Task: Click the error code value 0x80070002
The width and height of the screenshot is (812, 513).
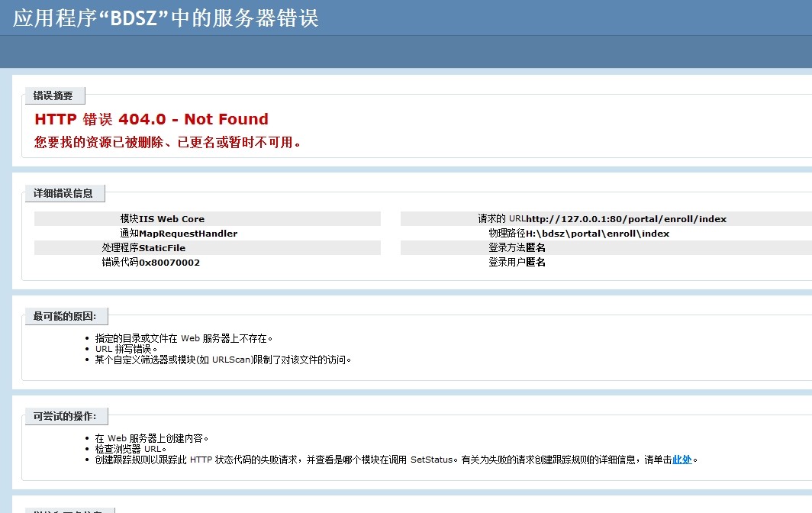Action: click(169, 263)
